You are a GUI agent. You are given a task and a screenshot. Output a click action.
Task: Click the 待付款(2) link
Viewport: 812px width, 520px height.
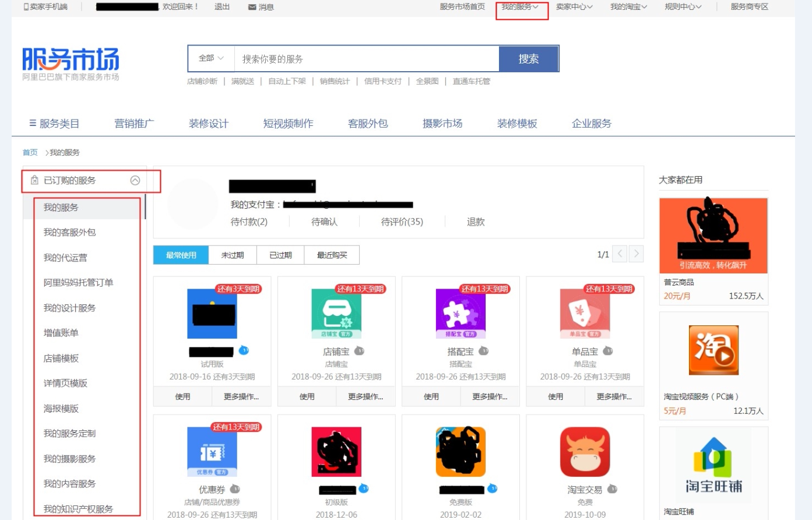249,222
